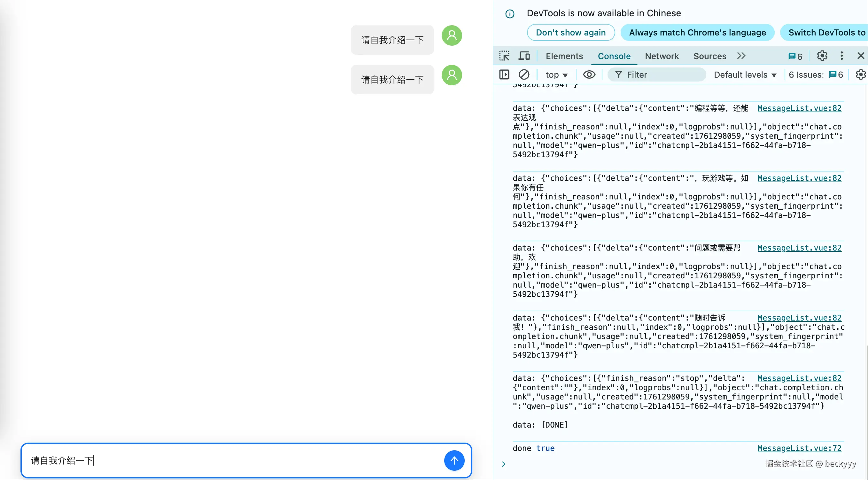868x480 pixels.
Task: Click the Don't show again button
Action: point(570,32)
